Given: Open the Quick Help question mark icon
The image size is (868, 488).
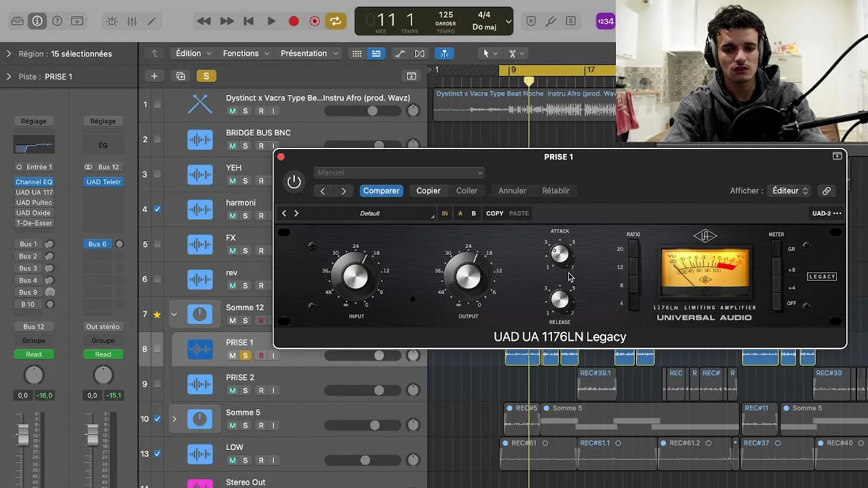Looking at the screenshot, I should click(x=58, y=21).
